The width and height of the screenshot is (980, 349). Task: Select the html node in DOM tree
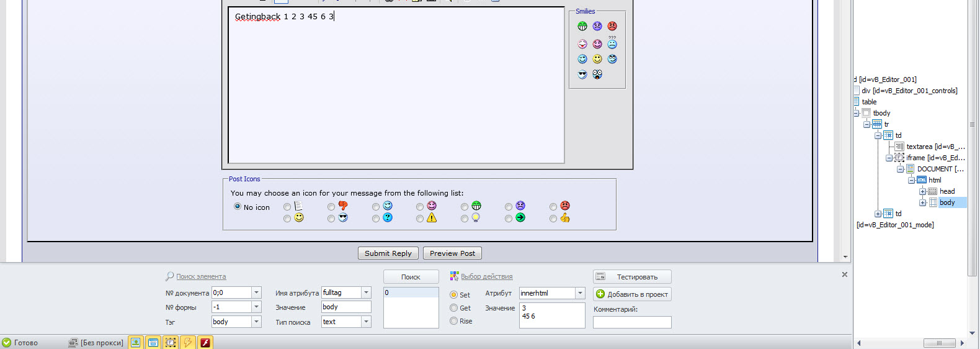[x=935, y=180]
